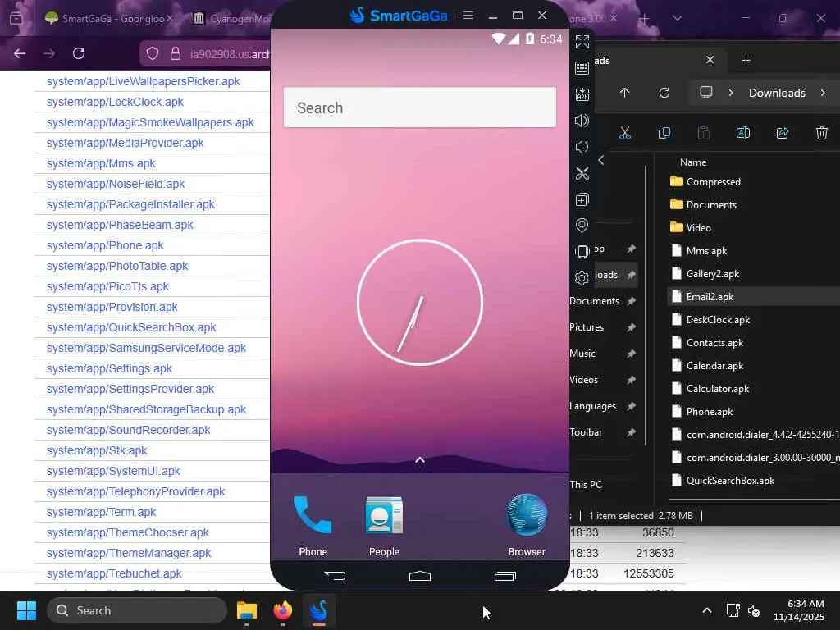This screenshot has width=840, height=630.
Task: Tap the Android back navigation button
Action: click(335, 576)
